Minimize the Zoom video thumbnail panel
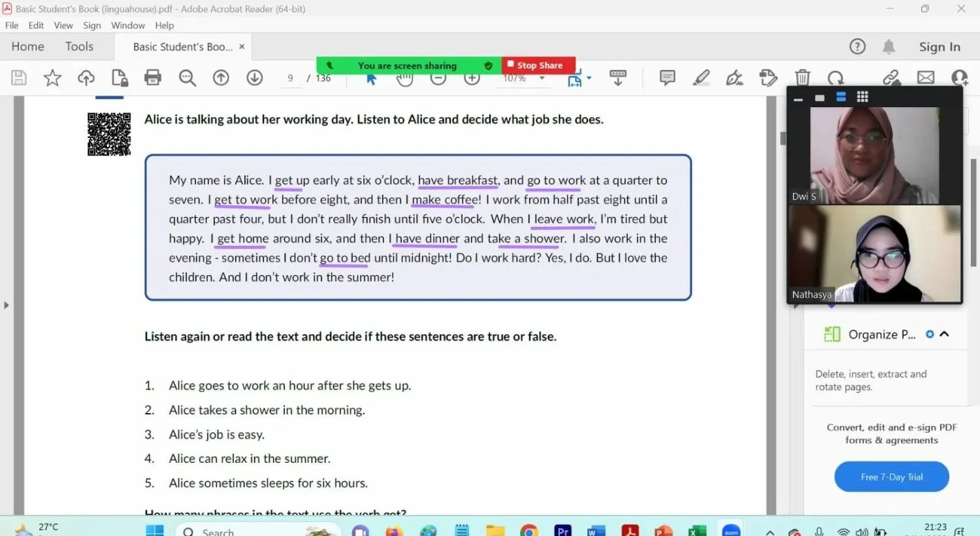Viewport: 980px width, 536px height. [798, 98]
